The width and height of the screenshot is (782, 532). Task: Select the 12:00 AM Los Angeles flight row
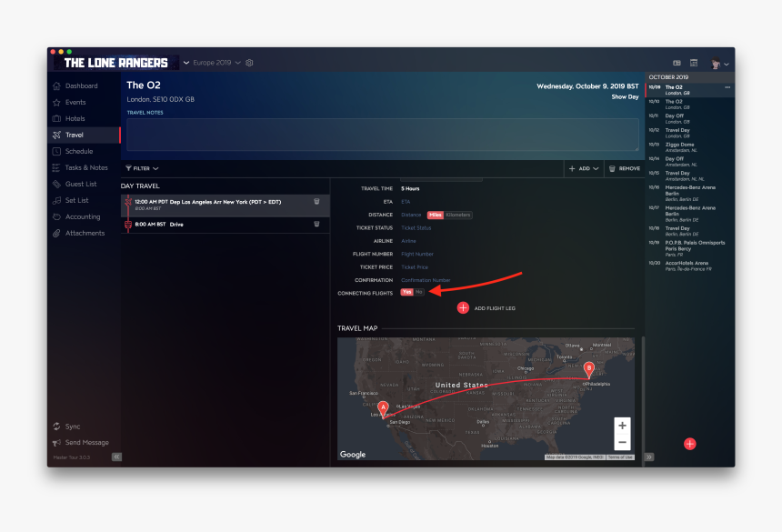(x=226, y=205)
